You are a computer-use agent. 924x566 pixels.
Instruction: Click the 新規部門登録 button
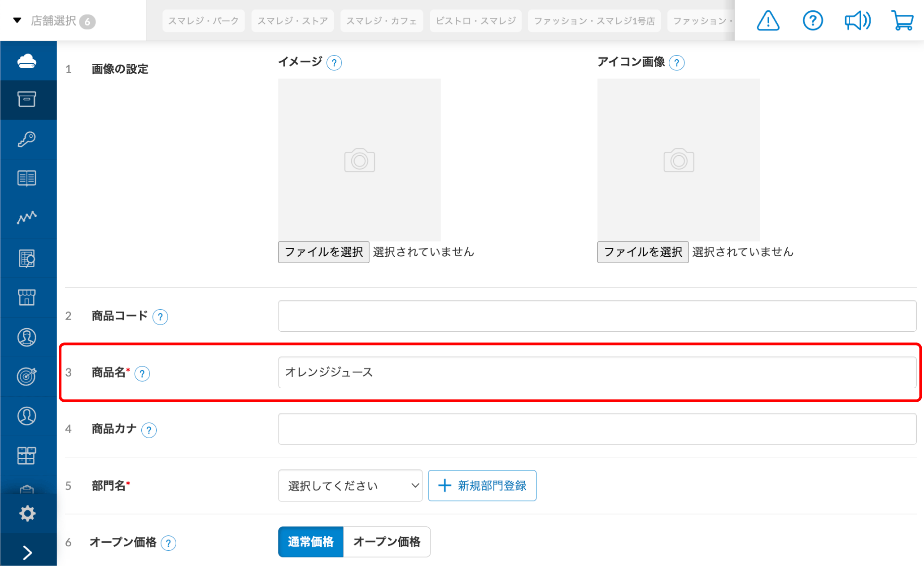(x=482, y=485)
